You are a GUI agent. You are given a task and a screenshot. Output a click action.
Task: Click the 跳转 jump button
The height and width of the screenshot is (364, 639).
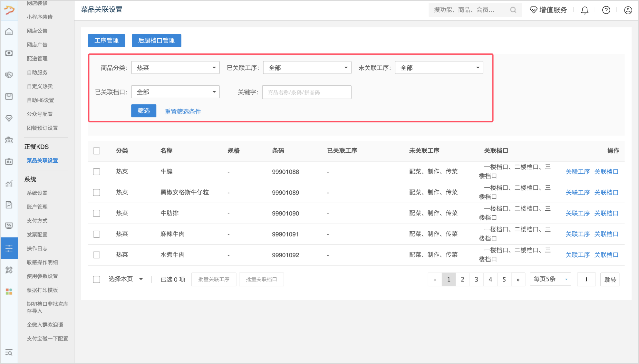click(x=610, y=279)
